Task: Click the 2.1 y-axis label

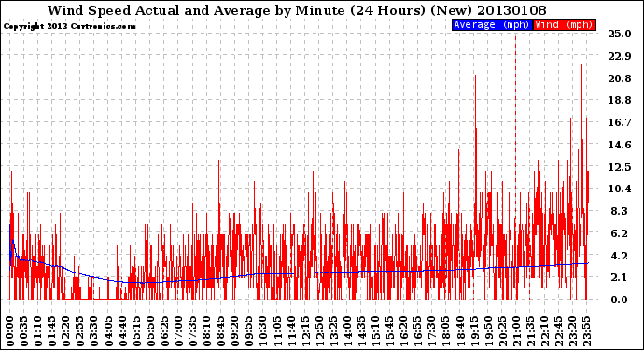Action: tap(620, 278)
